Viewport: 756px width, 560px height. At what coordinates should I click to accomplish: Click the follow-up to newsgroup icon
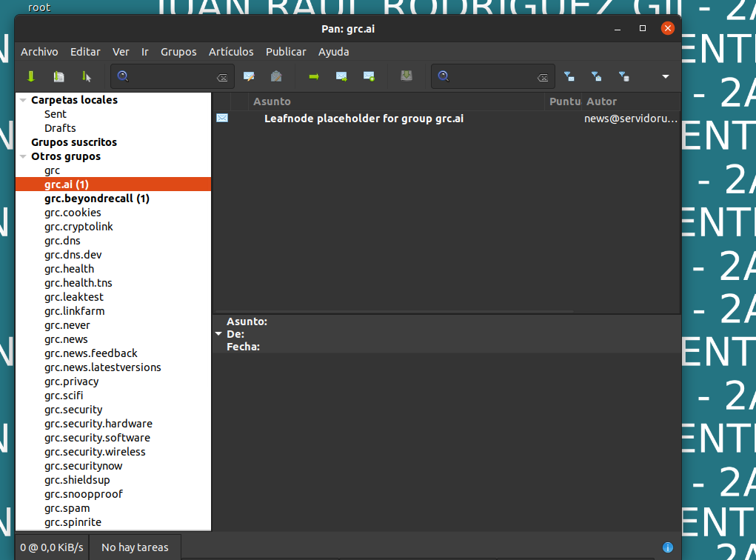(341, 76)
